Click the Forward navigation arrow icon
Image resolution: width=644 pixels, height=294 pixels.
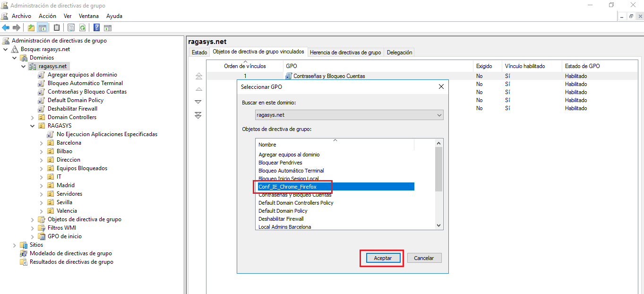pyautogui.click(x=16, y=27)
